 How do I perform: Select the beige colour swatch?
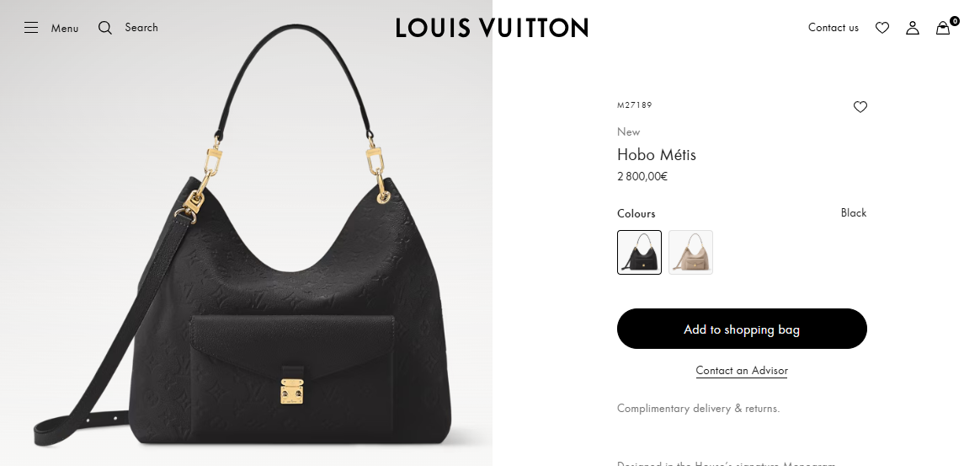click(x=690, y=252)
